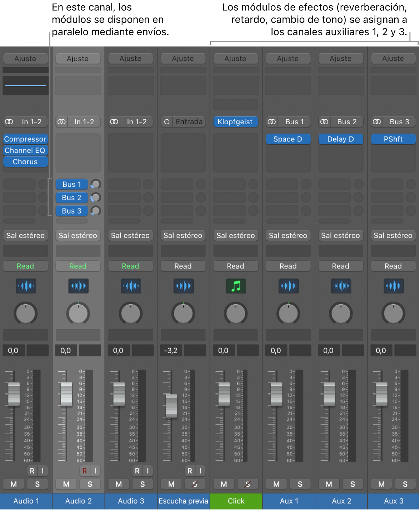The width and height of the screenshot is (420, 511).
Task: Open Sal estéreo output menu on Audio 3
Action: (130, 236)
